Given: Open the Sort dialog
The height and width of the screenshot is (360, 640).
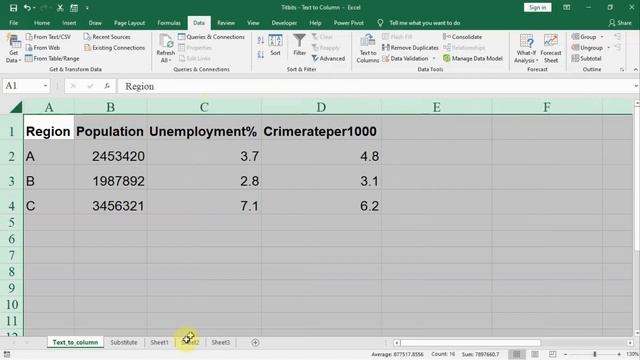Looking at the screenshot, I should pos(275,45).
